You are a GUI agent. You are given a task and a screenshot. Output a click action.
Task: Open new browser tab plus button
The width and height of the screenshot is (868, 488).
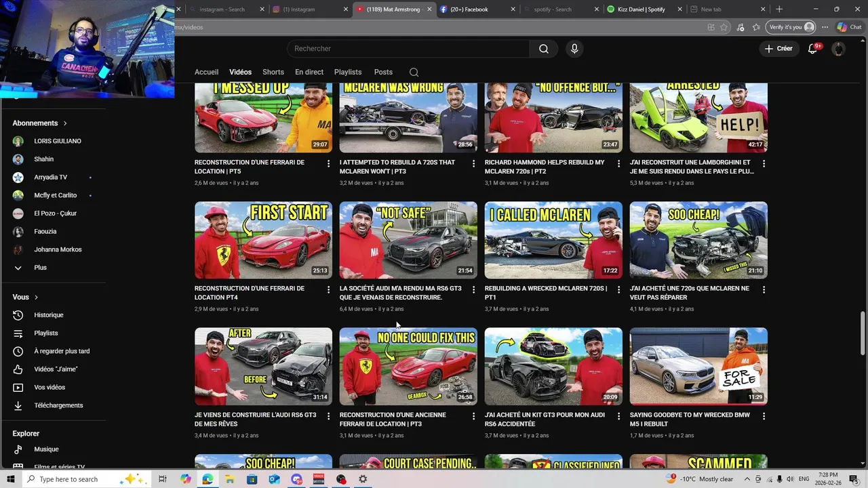click(779, 9)
